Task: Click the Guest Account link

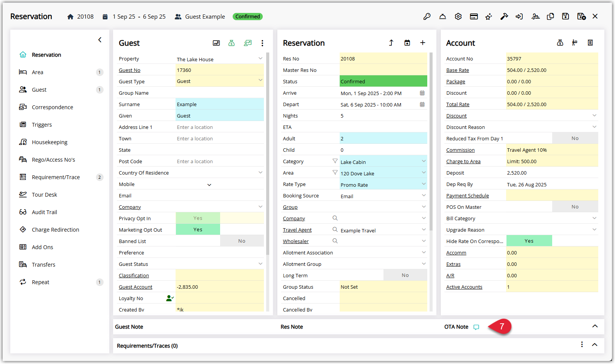Action: 136,287
